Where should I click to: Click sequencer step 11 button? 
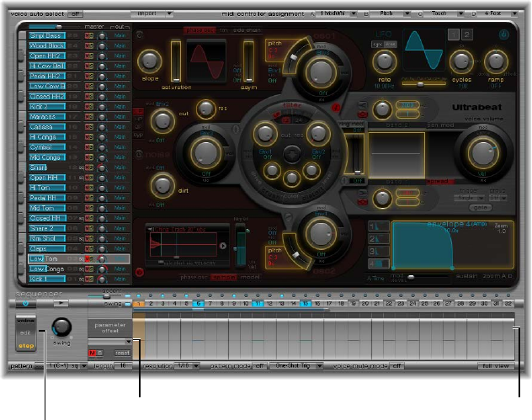click(x=258, y=304)
